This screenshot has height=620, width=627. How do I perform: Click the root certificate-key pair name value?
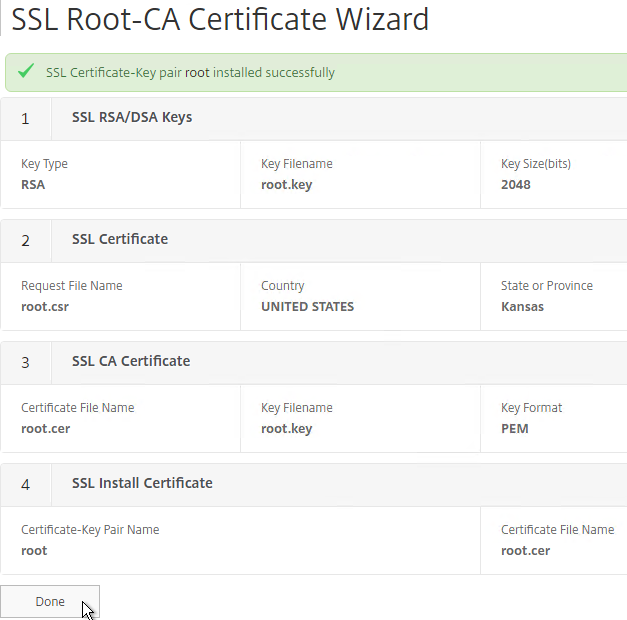coord(34,551)
